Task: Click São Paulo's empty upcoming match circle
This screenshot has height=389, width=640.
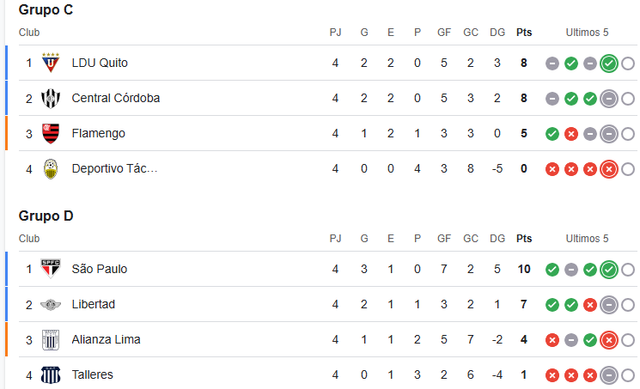Action: click(628, 269)
